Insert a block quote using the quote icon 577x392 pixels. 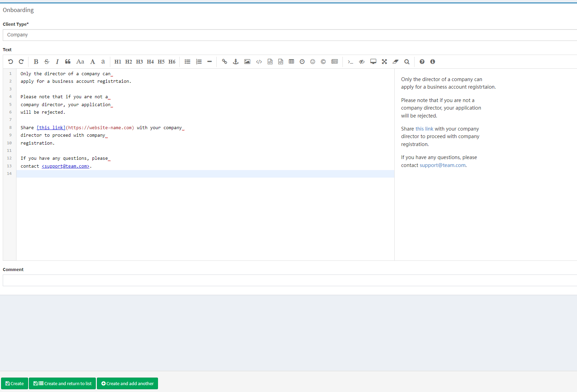pos(68,62)
